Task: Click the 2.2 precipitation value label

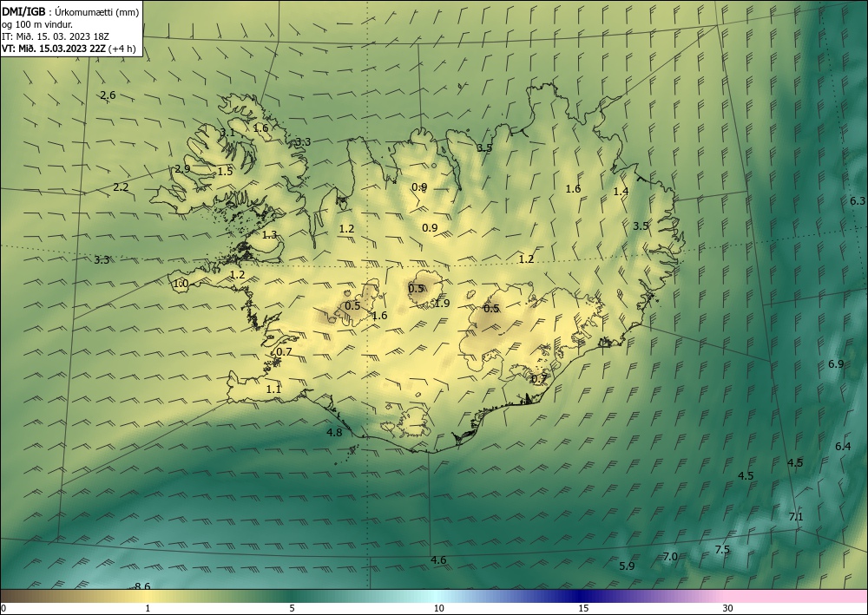Action: point(121,187)
